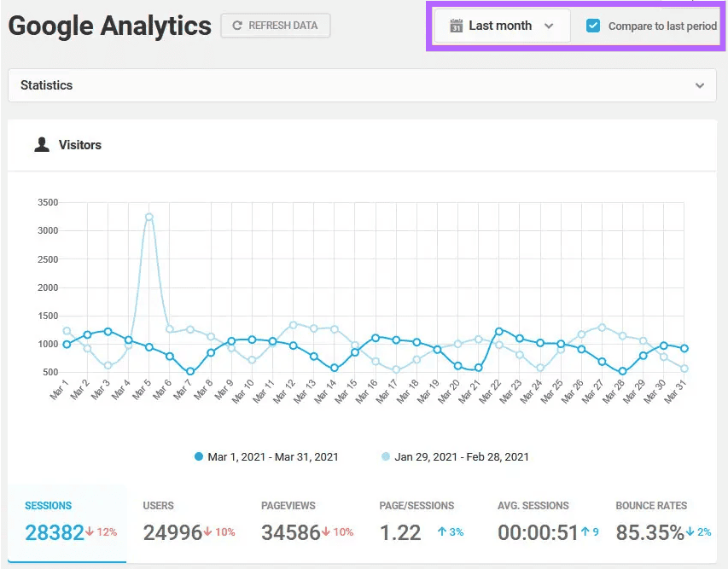Screen dimensions: 728x569
Task: Click the blue up arrow beside Page/Sessions 3%
Action: click(x=442, y=531)
